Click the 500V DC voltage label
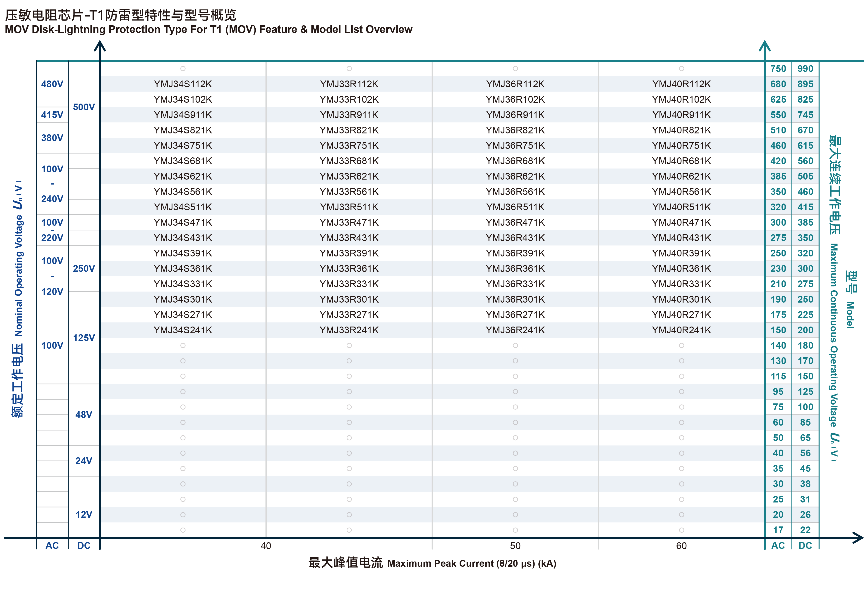This screenshot has width=868, height=590. (x=84, y=107)
